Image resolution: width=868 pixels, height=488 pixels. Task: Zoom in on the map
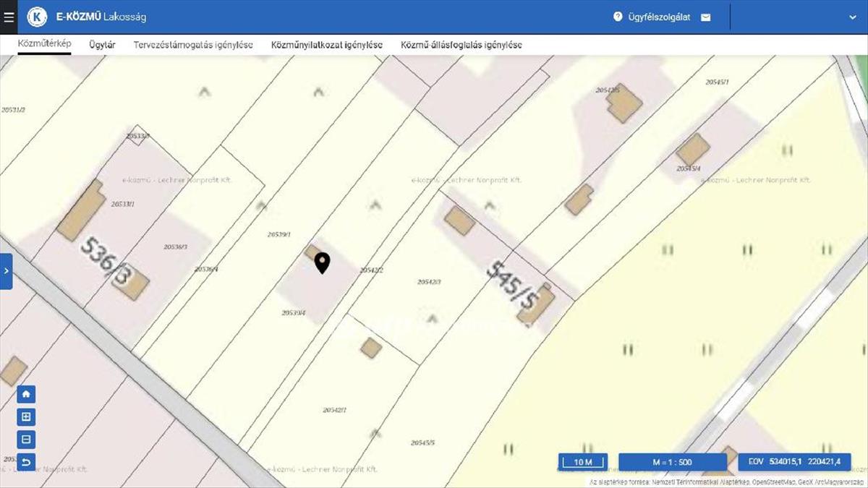[x=26, y=417]
